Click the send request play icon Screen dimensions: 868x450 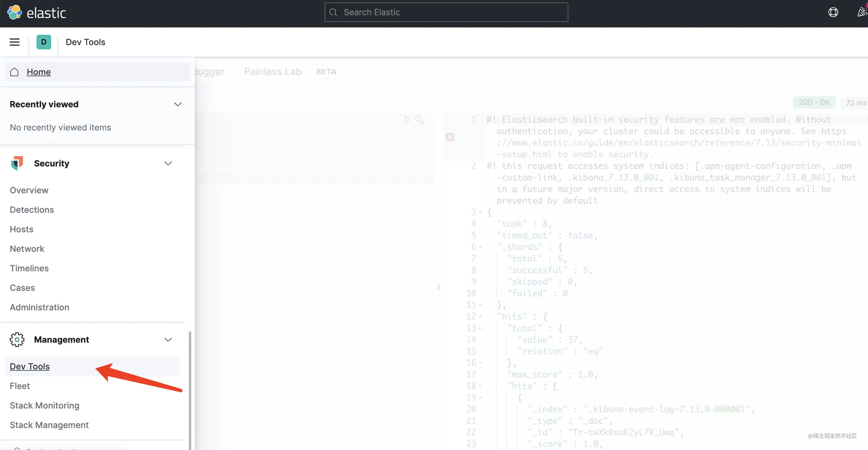coord(407,120)
